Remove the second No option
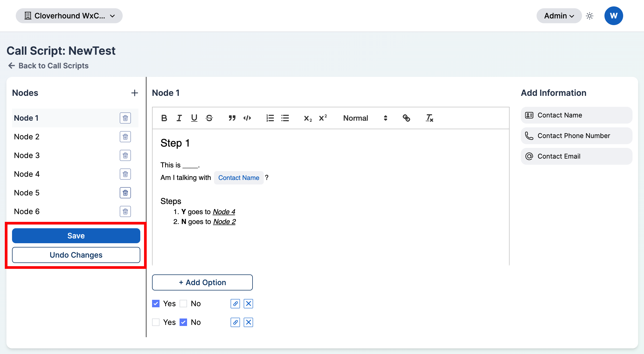Image resolution: width=644 pixels, height=354 pixels. click(249, 322)
